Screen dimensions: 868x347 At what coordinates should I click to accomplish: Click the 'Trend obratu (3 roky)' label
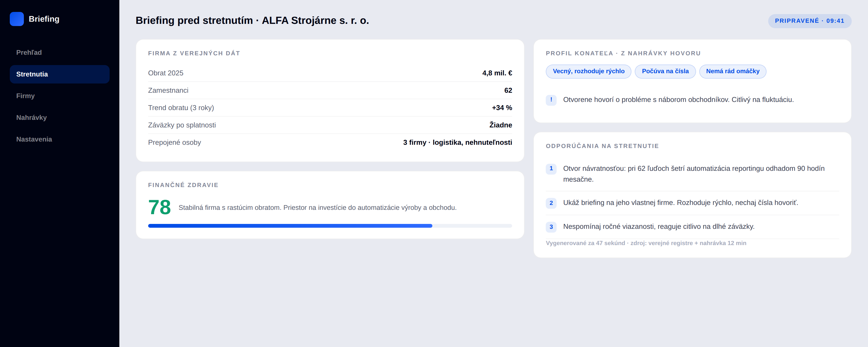181,108
